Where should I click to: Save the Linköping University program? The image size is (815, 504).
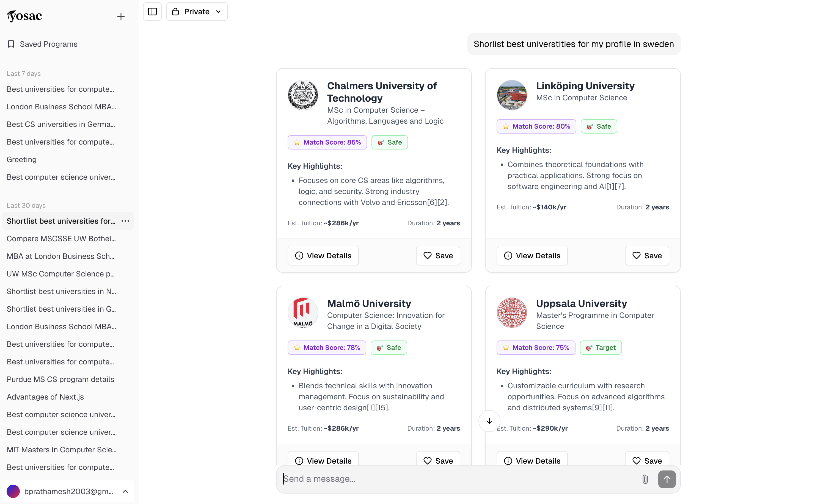[x=647, y=256]
